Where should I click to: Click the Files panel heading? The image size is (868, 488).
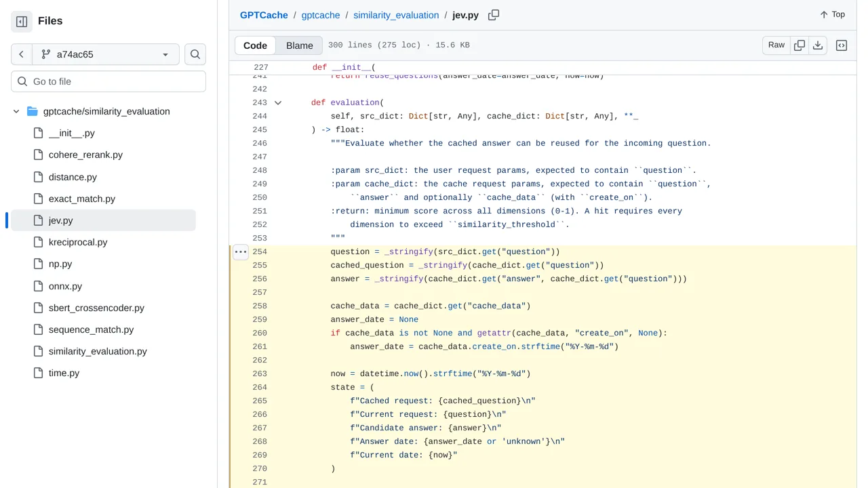[x=50, y=21]
